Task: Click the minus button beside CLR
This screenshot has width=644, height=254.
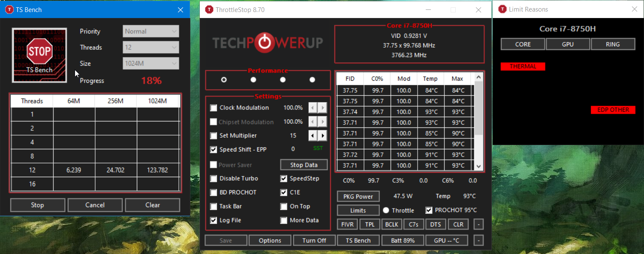Action: [479, 224]
